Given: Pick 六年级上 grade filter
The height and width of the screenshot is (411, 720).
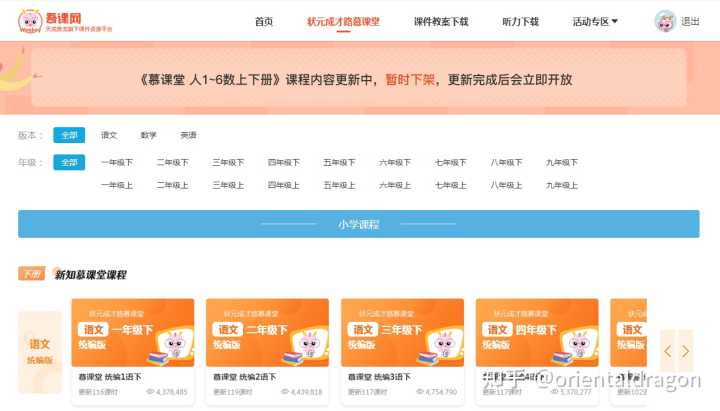Looking at the screenshot, I should click(x=394, y=186).
